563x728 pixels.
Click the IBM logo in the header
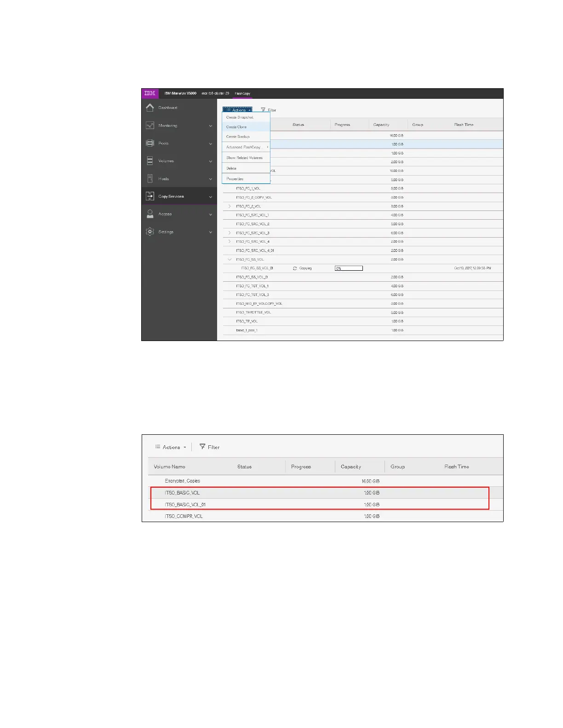click(149, 93)
